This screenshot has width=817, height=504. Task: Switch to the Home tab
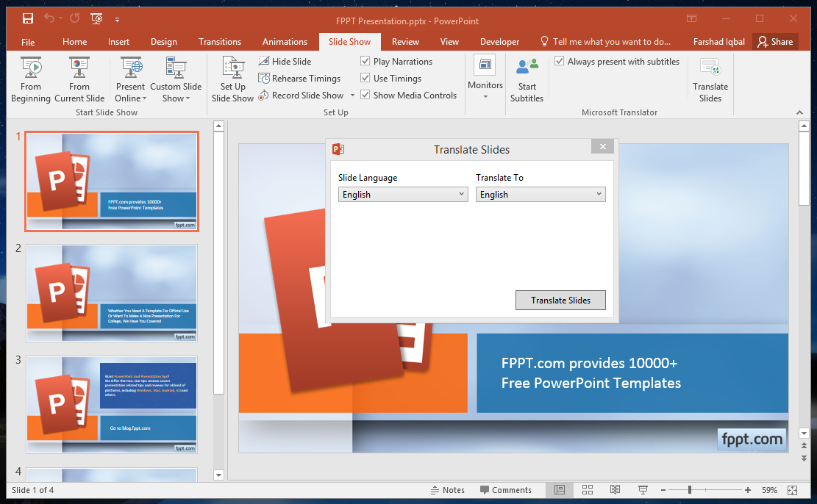point(74,42)
